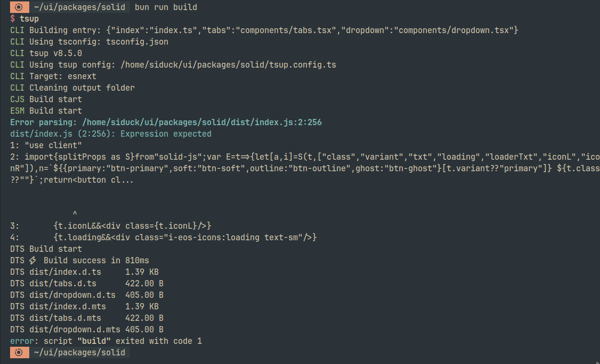The width and height of the screenshot is (600, 364).
Task: Click the 'ESM Build start' log line
Action: [x=46, y=111]
